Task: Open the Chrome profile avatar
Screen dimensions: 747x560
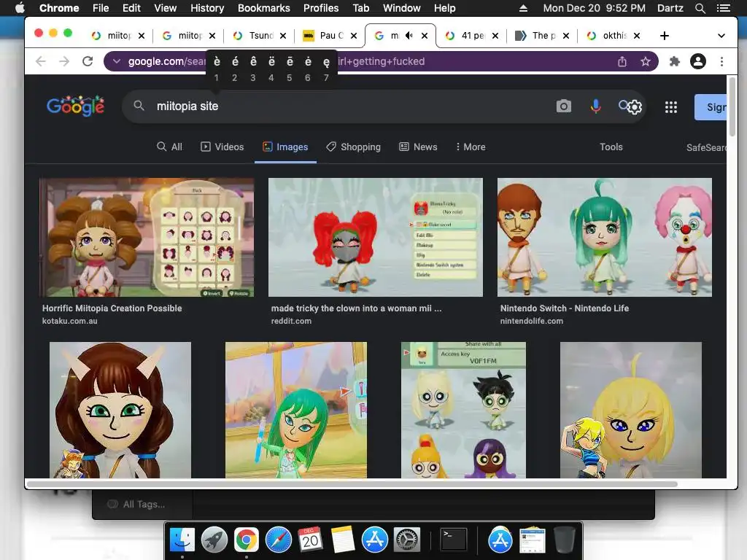Action: point(698,61)
